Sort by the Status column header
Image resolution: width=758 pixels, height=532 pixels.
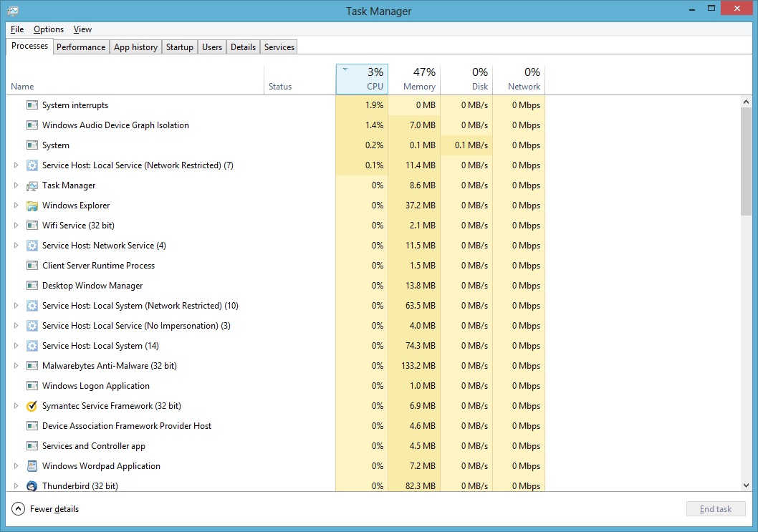(299, 79)
